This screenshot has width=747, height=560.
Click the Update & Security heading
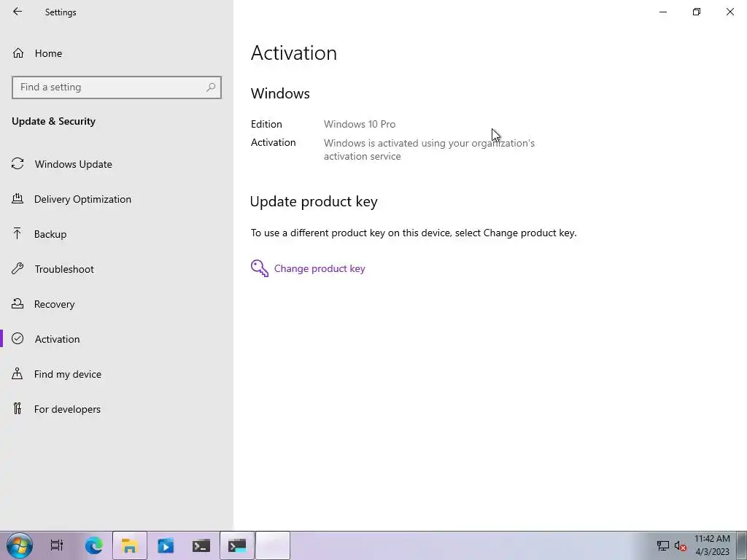(53, 122)
